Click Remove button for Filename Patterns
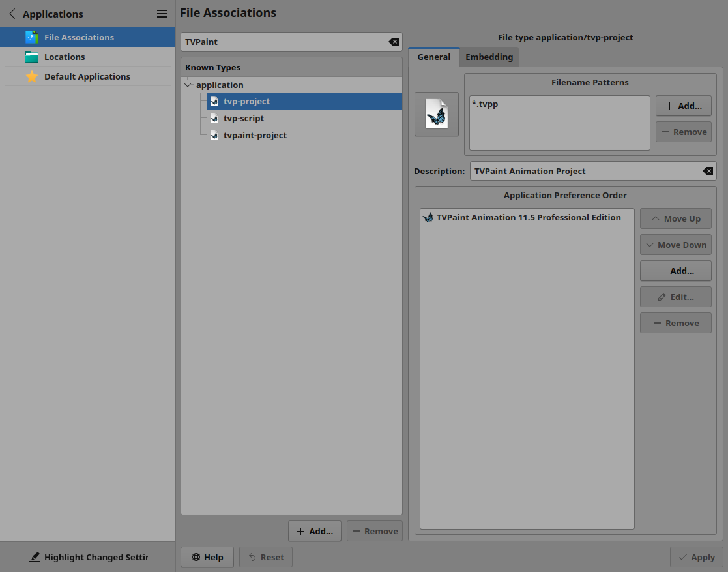 pos(684,132)
